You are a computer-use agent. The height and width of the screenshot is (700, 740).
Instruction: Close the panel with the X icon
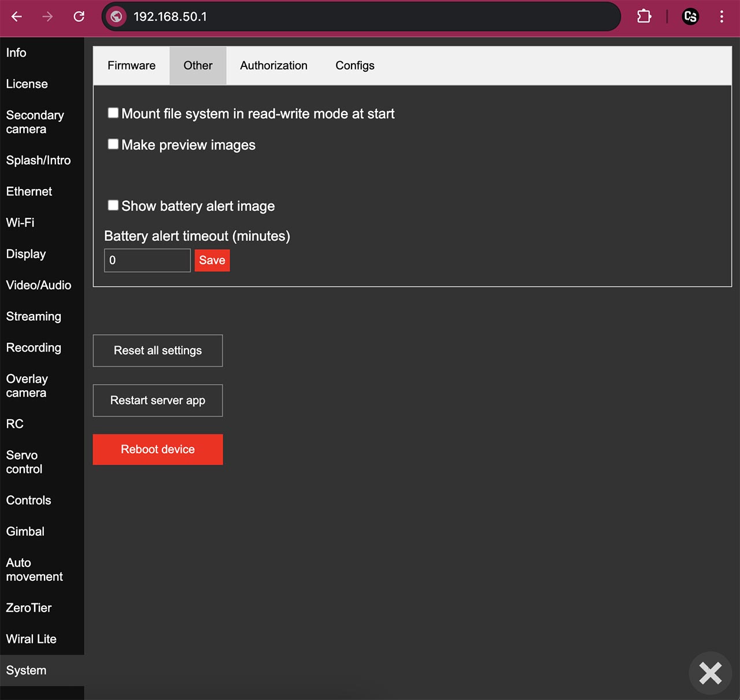(x=710, y=673)
